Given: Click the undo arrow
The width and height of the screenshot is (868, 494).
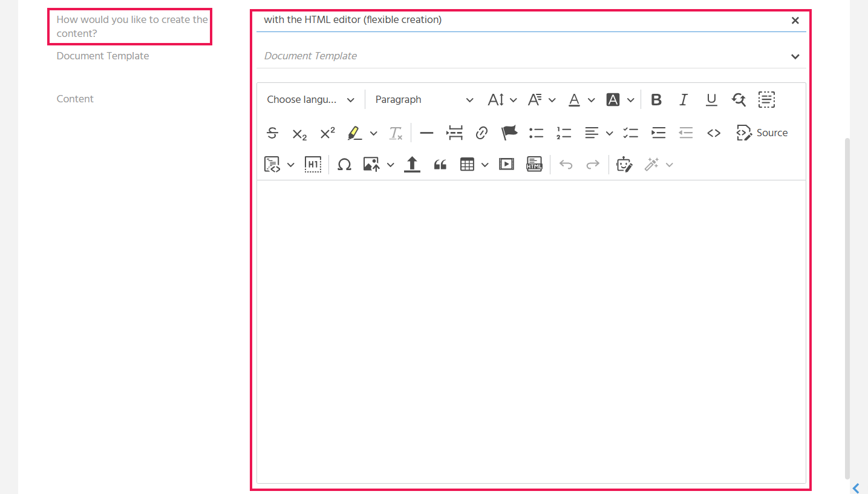Looking at the screenshot, I should pos(566,165).
